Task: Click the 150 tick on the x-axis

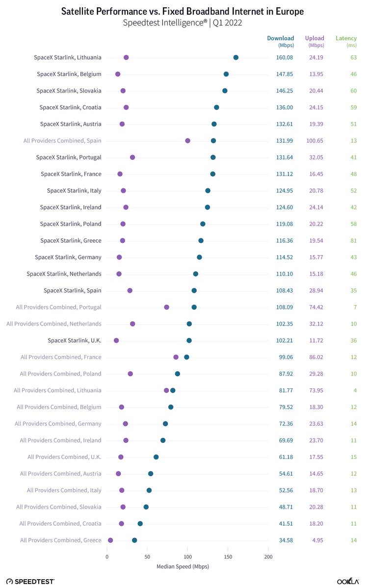Action: coord(228,557)
